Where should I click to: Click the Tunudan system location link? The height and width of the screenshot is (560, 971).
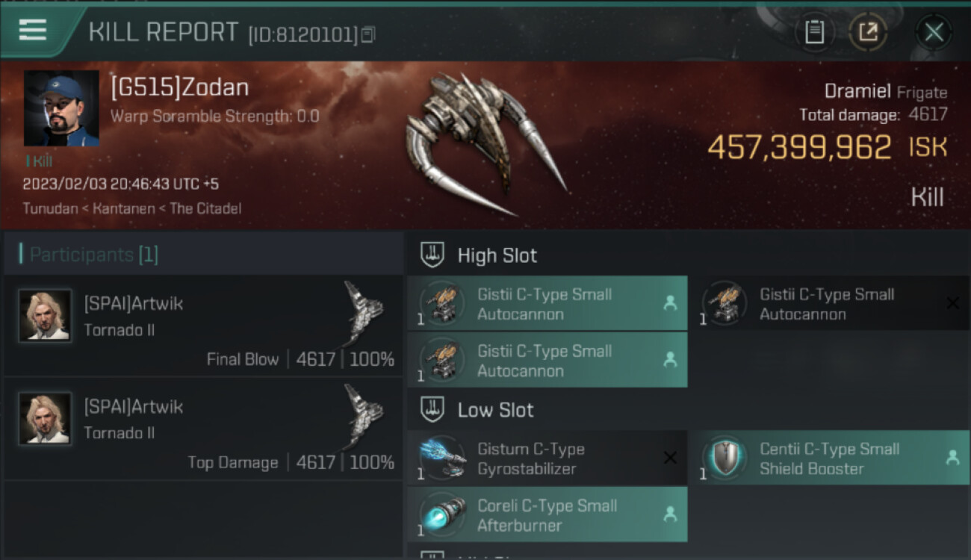point(50,208)
